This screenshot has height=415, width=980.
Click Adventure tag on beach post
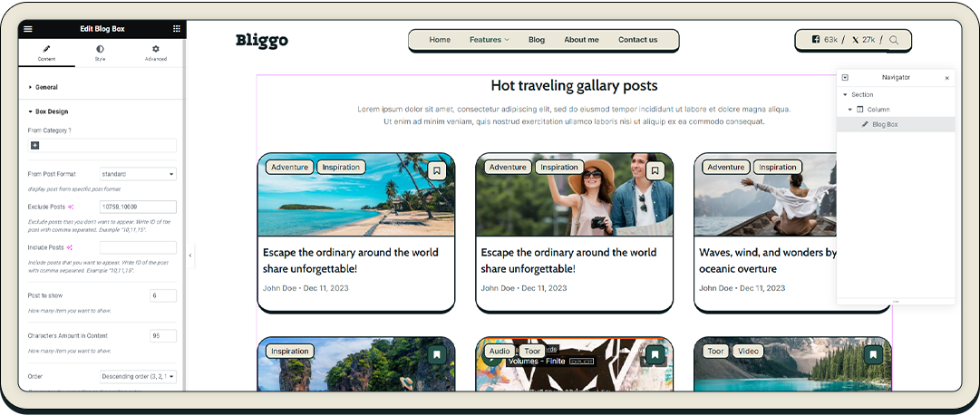[289, 167]
